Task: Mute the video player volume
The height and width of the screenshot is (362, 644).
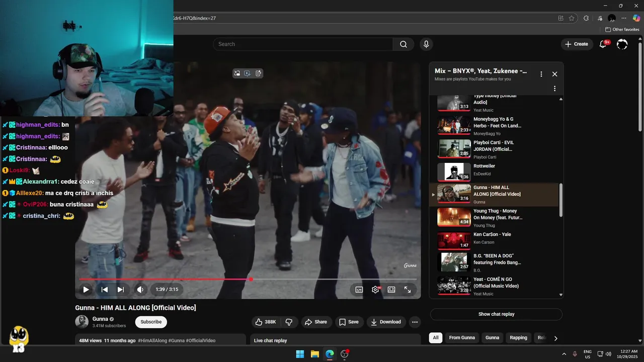Action: click(x=140, y=290)
